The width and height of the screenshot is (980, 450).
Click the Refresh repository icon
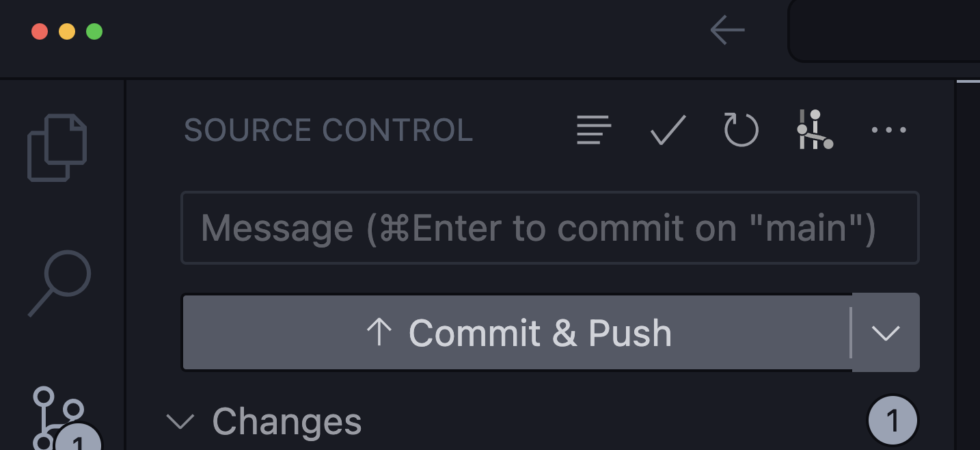[x=741, y=130]
